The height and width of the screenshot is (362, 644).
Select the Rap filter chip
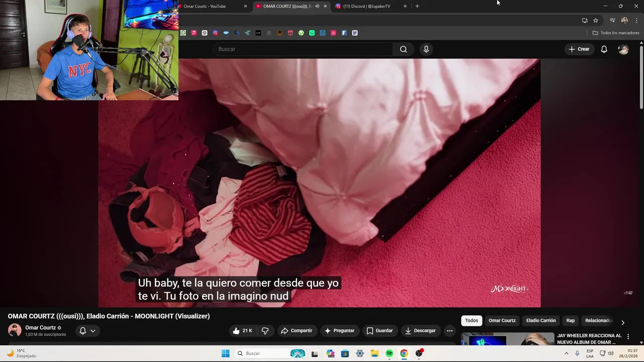[x=570, y=321]
